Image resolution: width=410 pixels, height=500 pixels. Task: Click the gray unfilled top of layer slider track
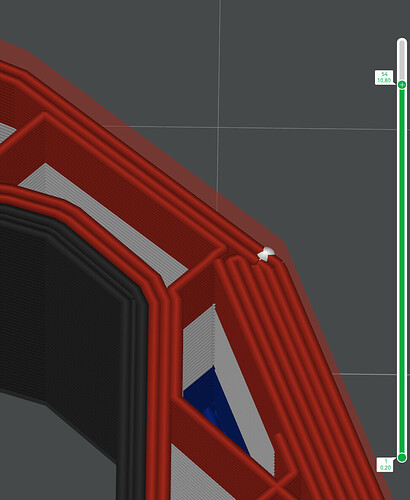click(x=402, y=59)
